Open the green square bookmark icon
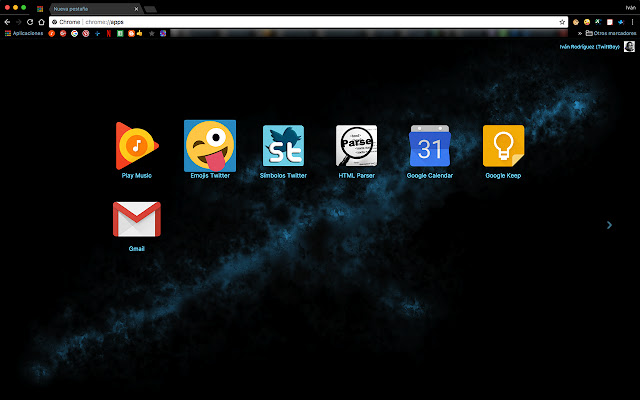Image resolution: width=640 pixels, height=400 pixels. point(120,33)
